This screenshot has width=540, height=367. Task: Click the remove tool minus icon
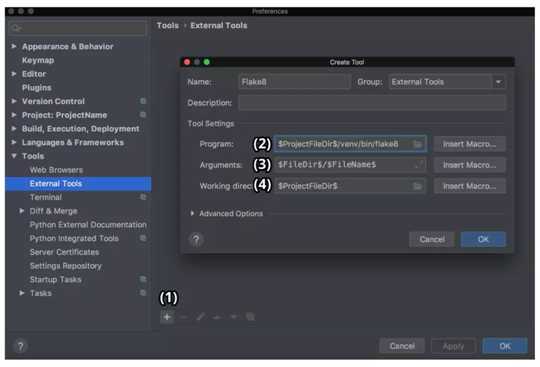(184, 317)
